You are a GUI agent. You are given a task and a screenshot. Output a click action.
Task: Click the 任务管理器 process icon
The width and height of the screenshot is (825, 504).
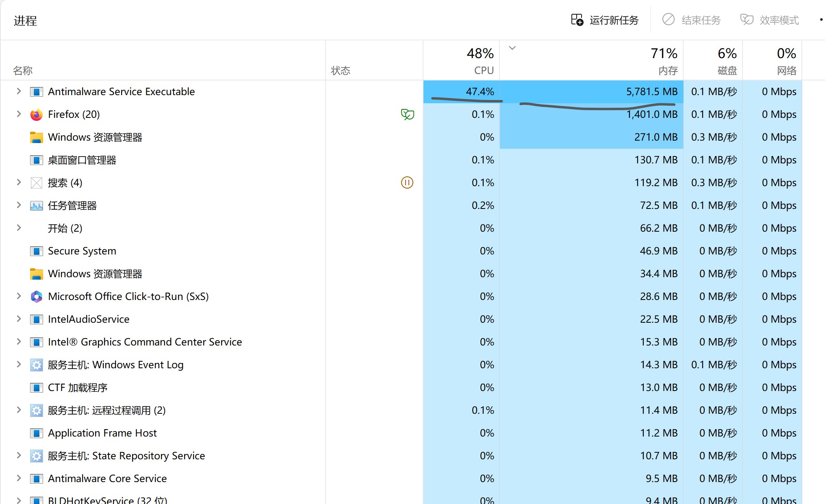tap(37, 206)
